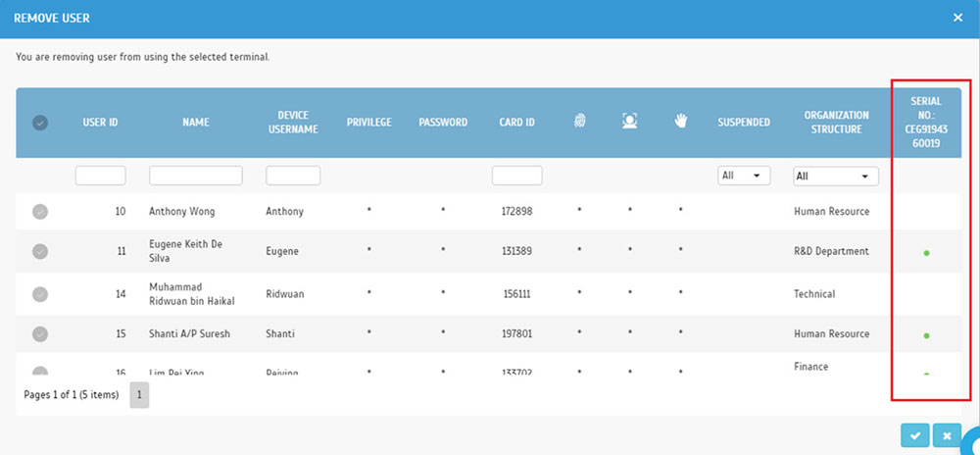Sort by the Organization Structure column header

(836, 123)
